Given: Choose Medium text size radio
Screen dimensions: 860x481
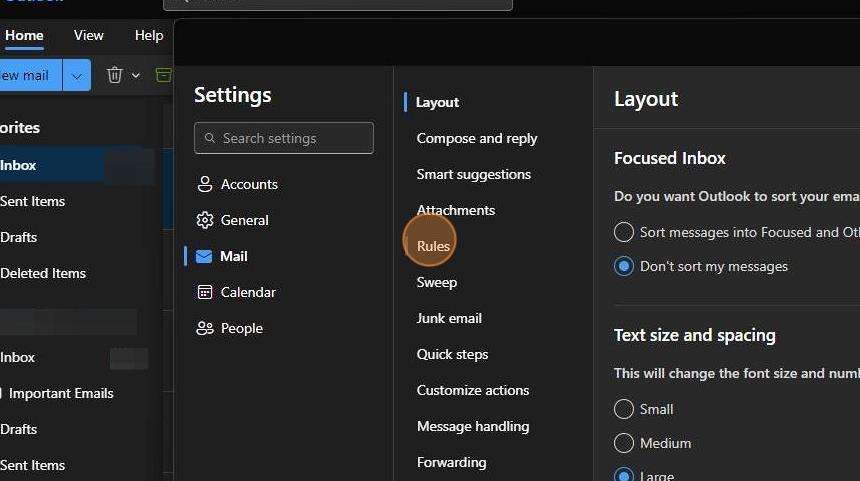Looking at the screenshot, I should pos(624,443).
